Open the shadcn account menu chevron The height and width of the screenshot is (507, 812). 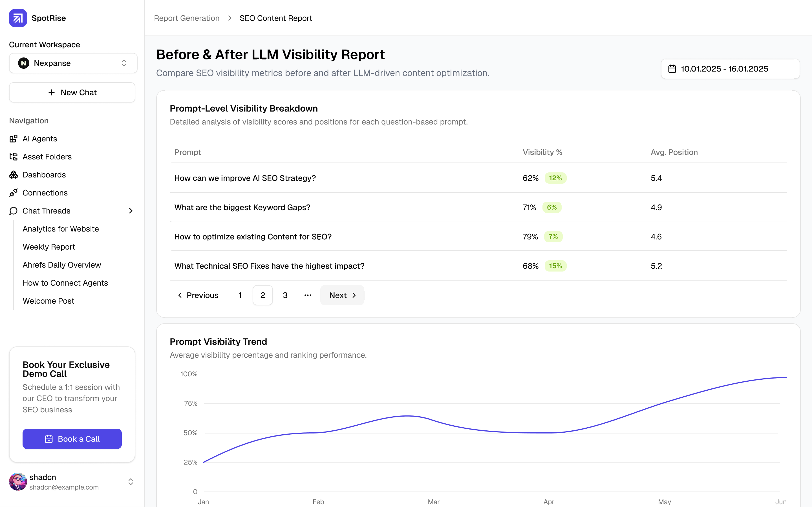[x=131, y=482]
